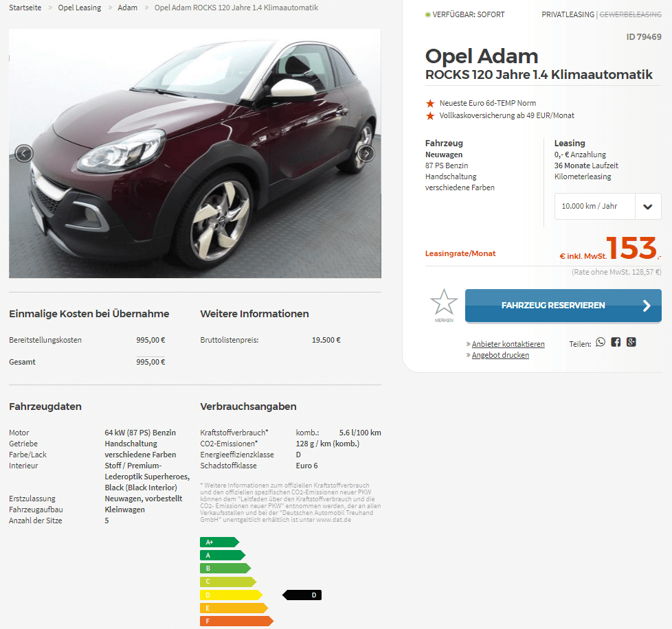Share the offer via Facebook icon
672x629 pixels.
click(x=616, y=342)
